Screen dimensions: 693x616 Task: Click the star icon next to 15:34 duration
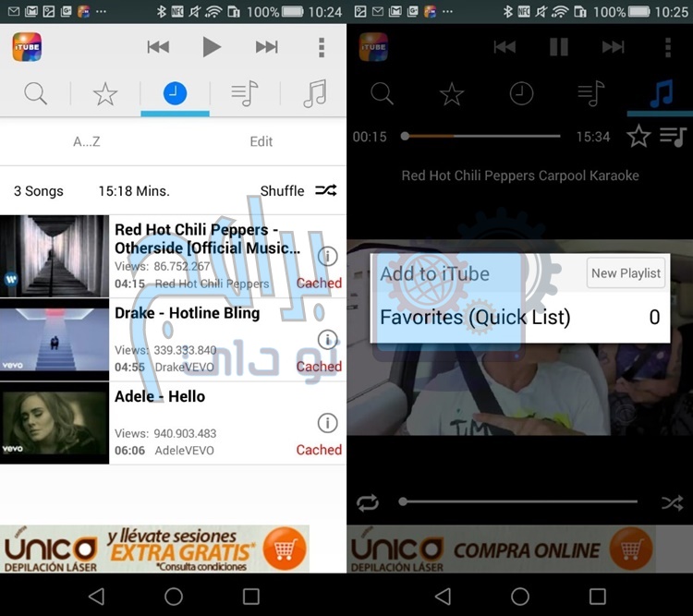tap(638, 137)
